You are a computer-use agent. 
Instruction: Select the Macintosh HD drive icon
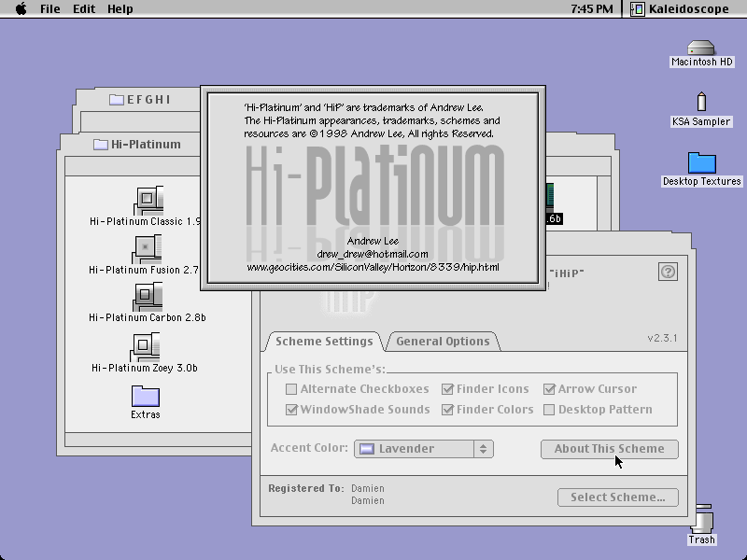pos(701,48)
